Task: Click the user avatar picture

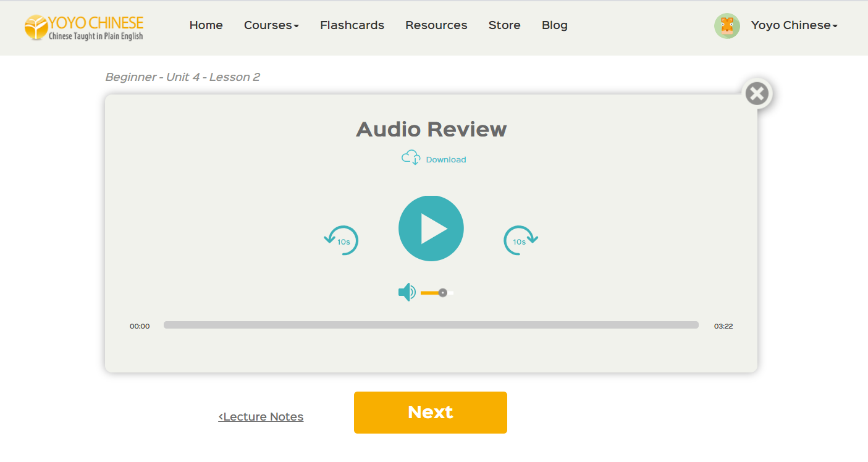Action: click(727, 26)
